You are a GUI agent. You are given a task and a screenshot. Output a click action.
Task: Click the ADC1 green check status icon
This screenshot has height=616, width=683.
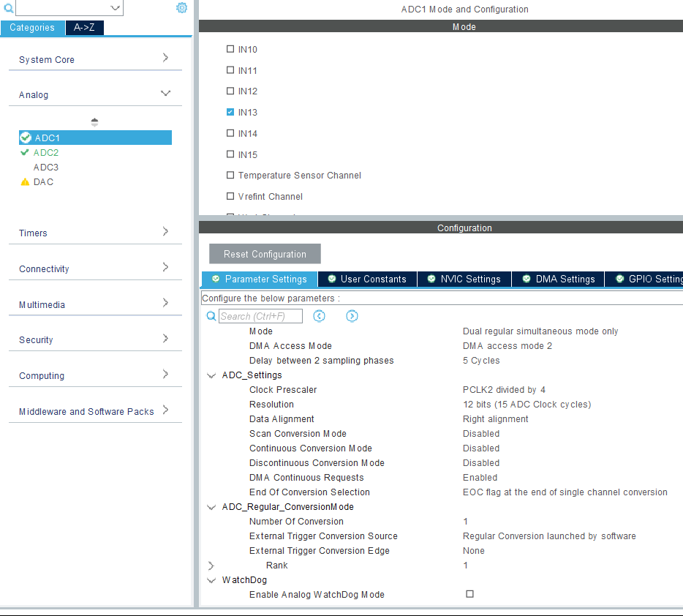tap(26, 138)
